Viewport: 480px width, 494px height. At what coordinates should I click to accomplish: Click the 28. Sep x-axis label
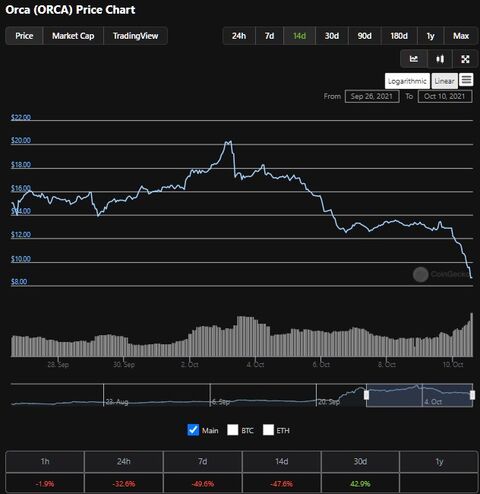click(x=58, y=365)
